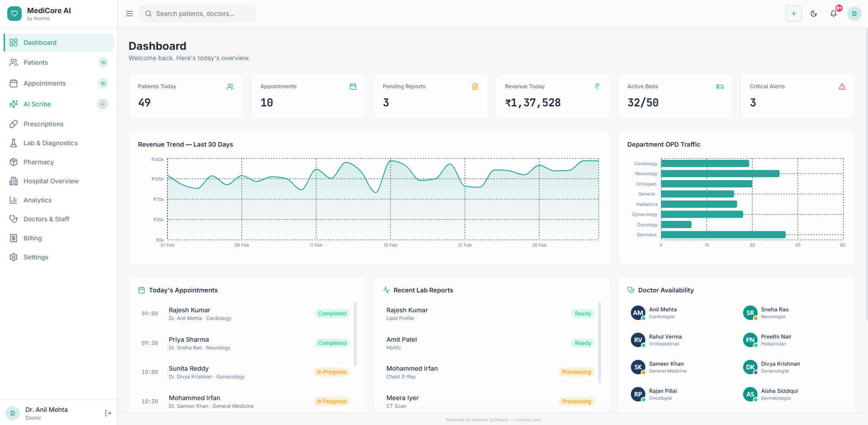The height and width of the screenshot is (425, 868).
Task: Switch to dark mode using moon icon
Action: (814, 14)
